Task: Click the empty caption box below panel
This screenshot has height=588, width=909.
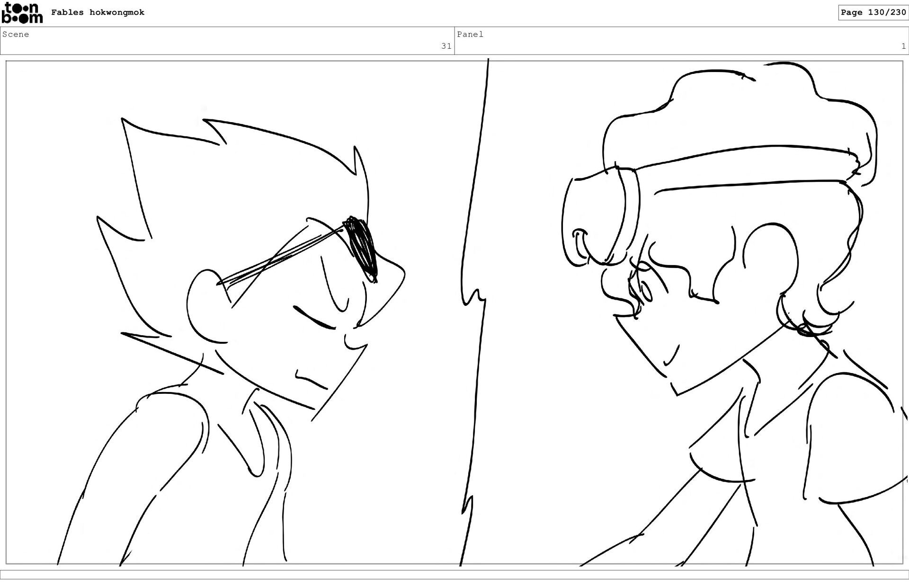Action: [x=454, y=574]
